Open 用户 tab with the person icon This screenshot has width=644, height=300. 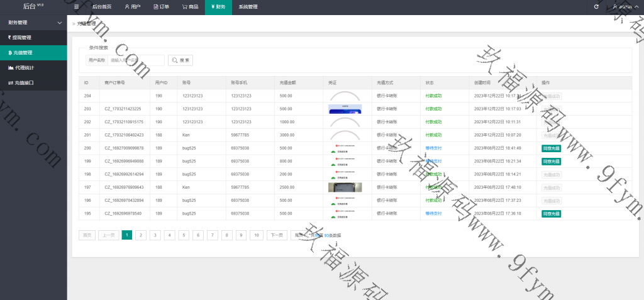(x=132, y=7)
